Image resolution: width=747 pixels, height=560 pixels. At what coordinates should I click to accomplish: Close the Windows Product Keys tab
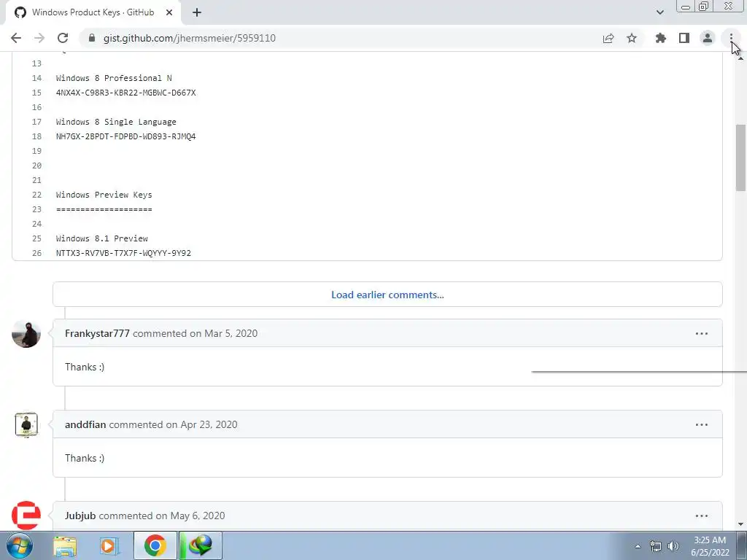pyautogui.click(x=169, y=12)
